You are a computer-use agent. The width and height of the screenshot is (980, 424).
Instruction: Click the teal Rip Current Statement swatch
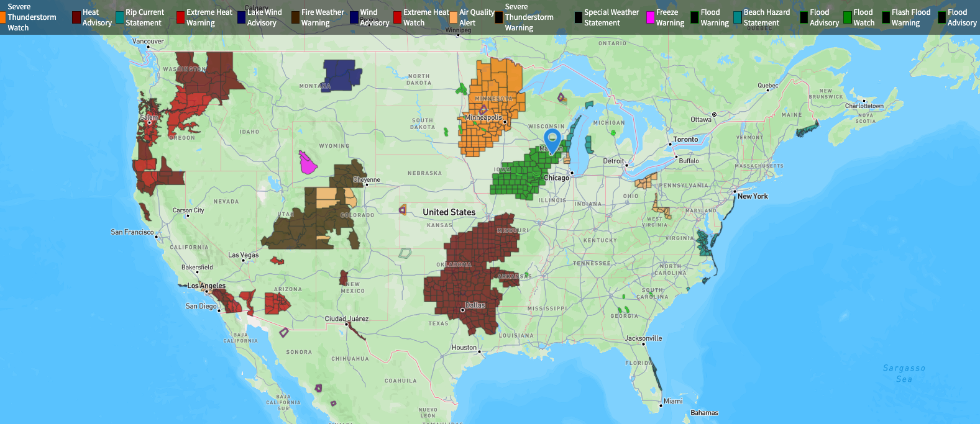coord(120,17)
